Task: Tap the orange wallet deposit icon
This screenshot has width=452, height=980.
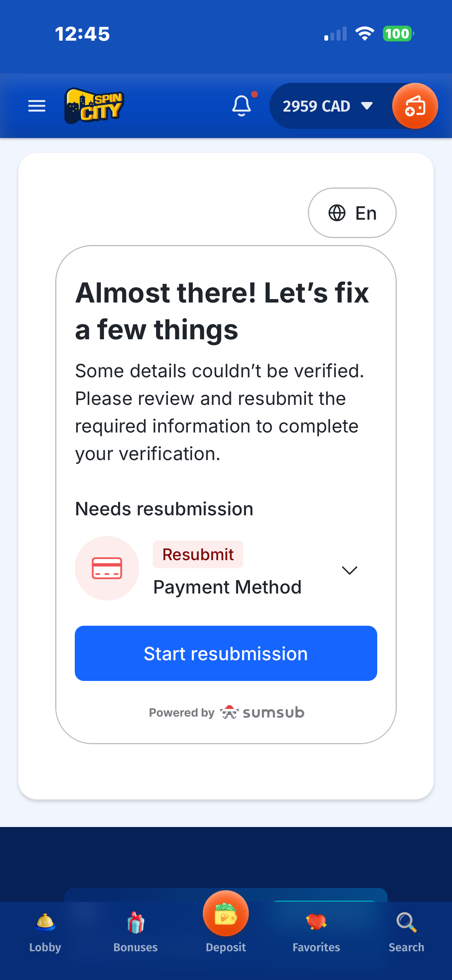Action: pyautogui.click(x=415, y=106)
